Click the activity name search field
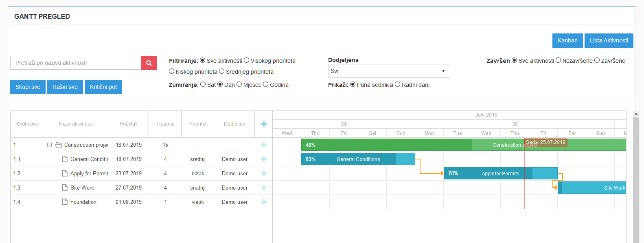The height and width of the screenshot is (243, 644). pos(76,63)
